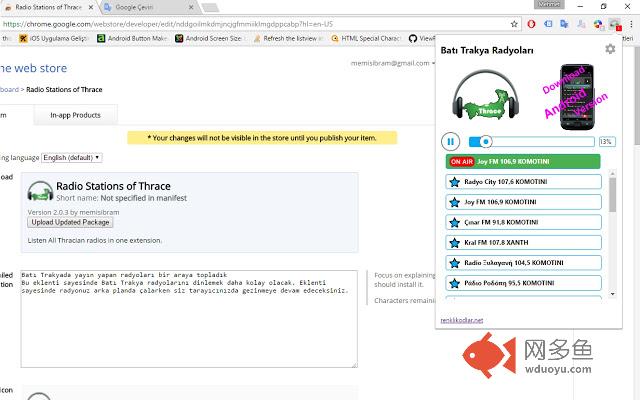Image resolution: width=640 pixels, height=400 pixels.
Task: Pause the radio playback
Action: point(451,142)
